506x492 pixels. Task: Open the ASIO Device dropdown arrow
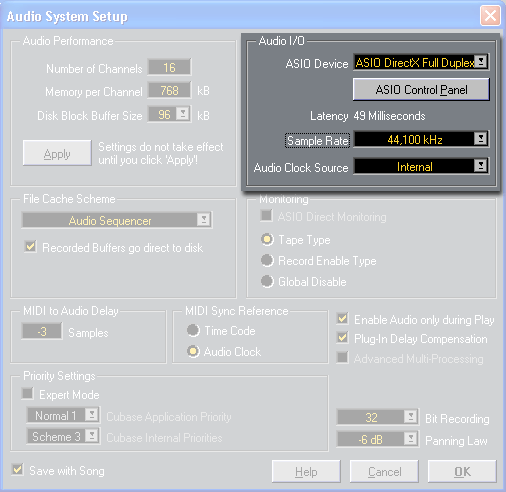[481, 62]
